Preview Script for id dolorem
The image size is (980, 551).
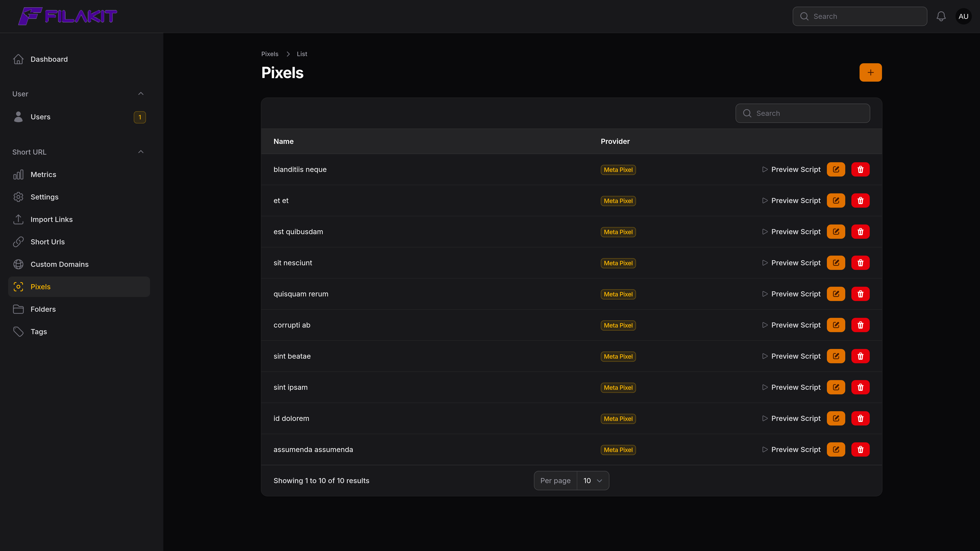tap(791, 418)
